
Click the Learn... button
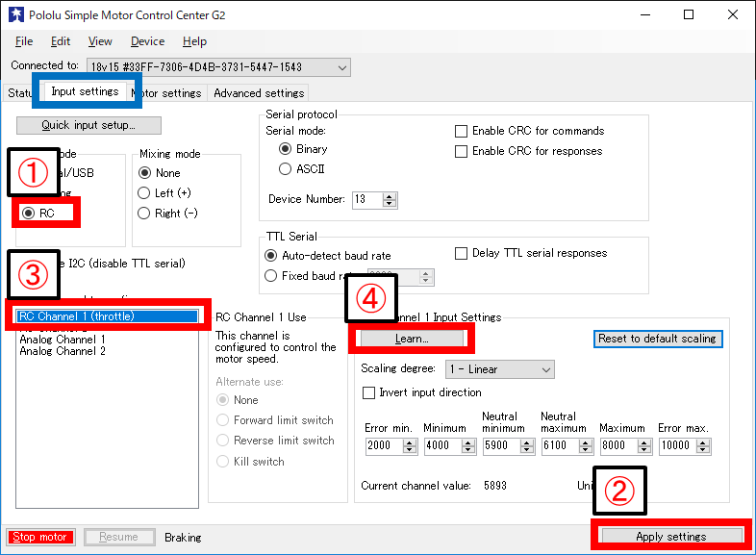coord(412,339)
